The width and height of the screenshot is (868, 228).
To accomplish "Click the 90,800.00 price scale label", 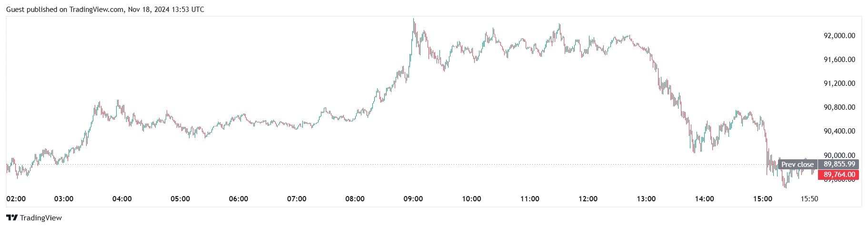I will pyautogui.click(x=839, y=107).
